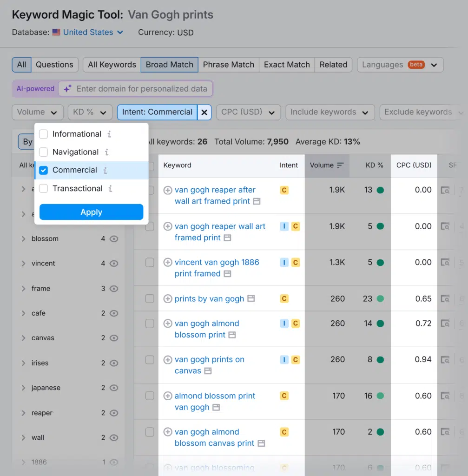468x476 pixels.
Task: Add 'almond blossom print van gogh' using plus icon
Action: 168,396
